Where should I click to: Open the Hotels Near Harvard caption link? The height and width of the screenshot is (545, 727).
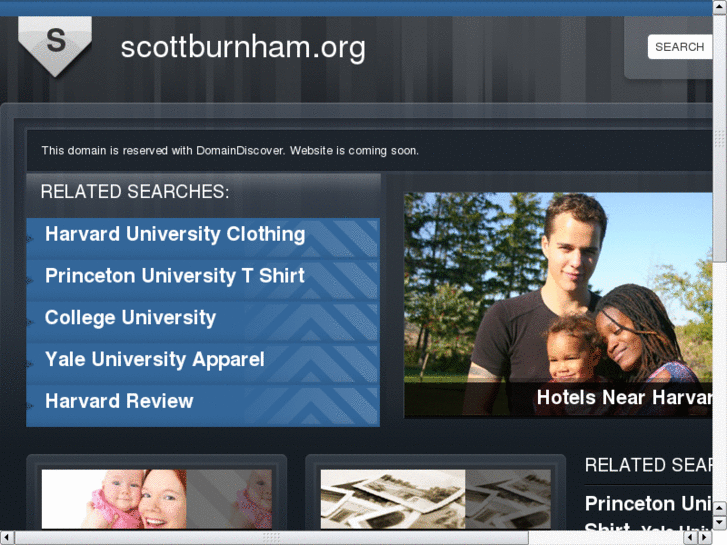tap(624, 398)
